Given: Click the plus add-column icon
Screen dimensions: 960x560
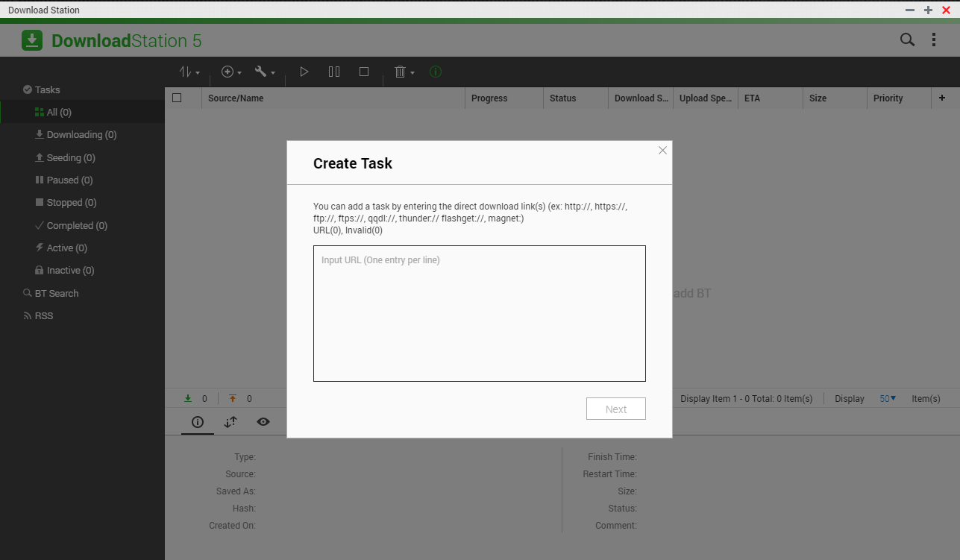Looking at the screenshot, I should pos(942,98).
